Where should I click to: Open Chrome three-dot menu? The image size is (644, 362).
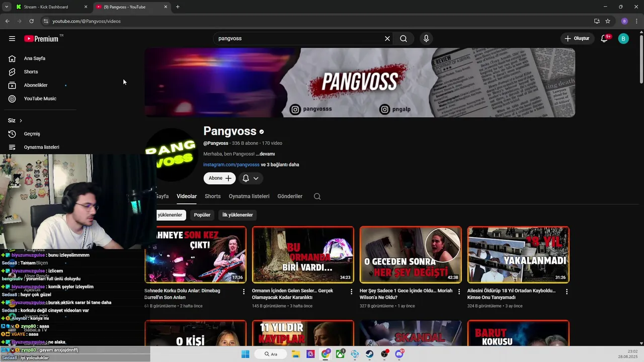tap(636, 21)
